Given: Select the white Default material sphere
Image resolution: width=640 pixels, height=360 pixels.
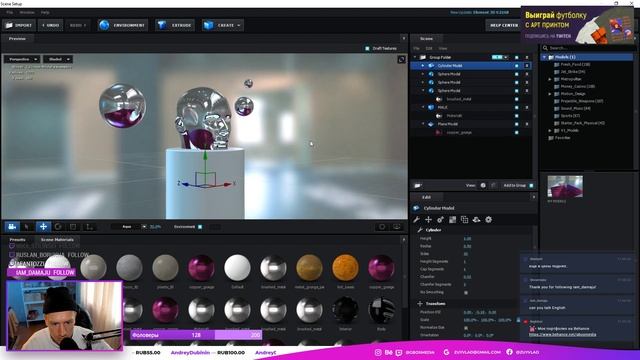Looking at the screenshot, I should 237,268.
